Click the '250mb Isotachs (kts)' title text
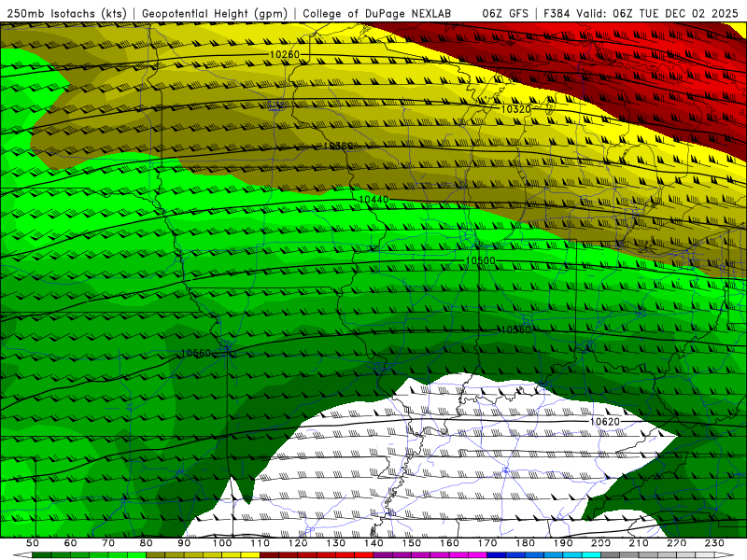The width and height of the screenshot is (747, 560). 66,13
